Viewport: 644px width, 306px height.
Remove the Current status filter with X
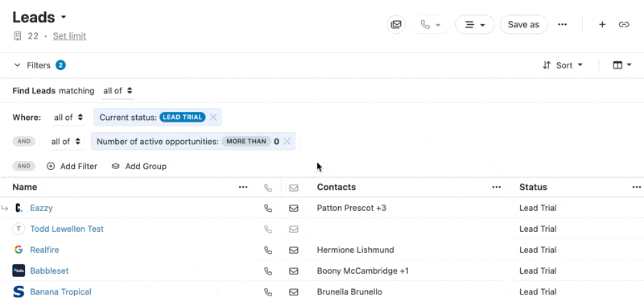point(213,118)
